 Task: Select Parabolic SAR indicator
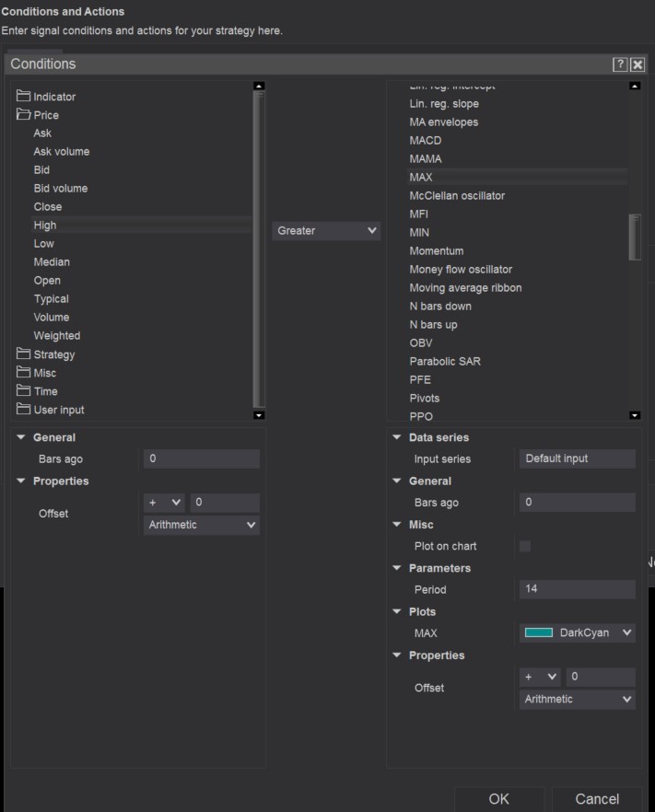pos(445,362)
